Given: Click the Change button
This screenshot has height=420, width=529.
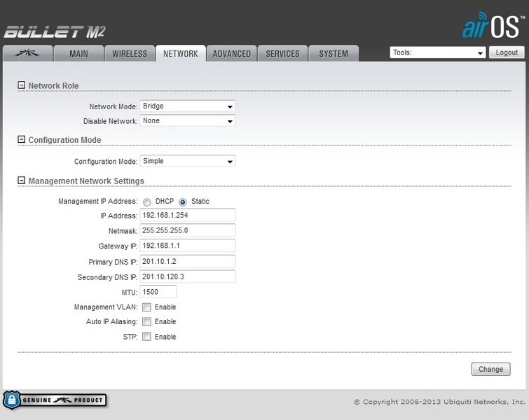Looking at the screenshot, I should pos(491,369).
